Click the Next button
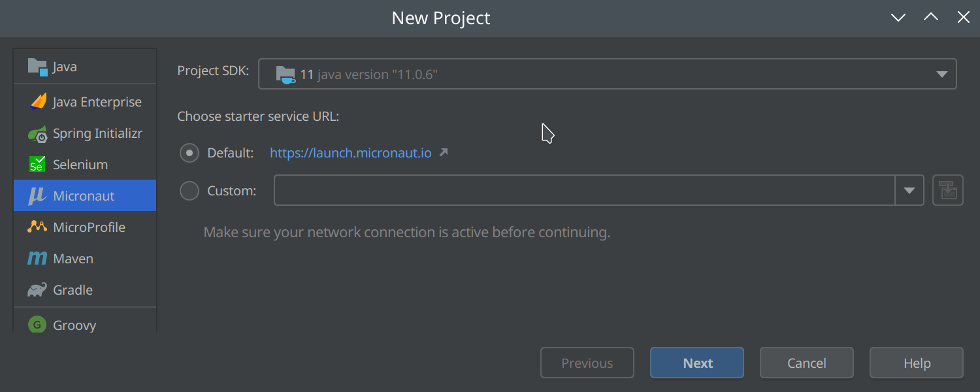 697,363
